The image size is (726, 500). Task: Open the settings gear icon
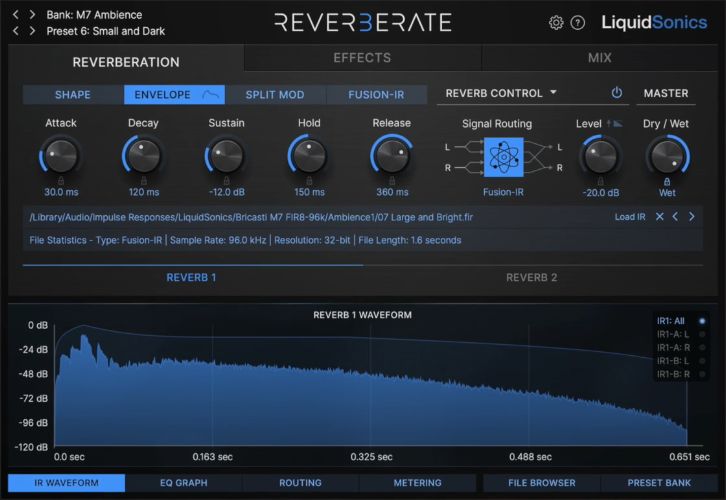(556, 23)
